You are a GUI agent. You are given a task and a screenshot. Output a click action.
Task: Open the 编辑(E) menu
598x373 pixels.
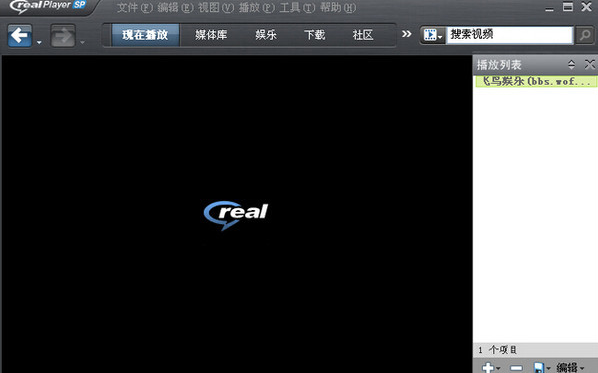click(175, 8)
